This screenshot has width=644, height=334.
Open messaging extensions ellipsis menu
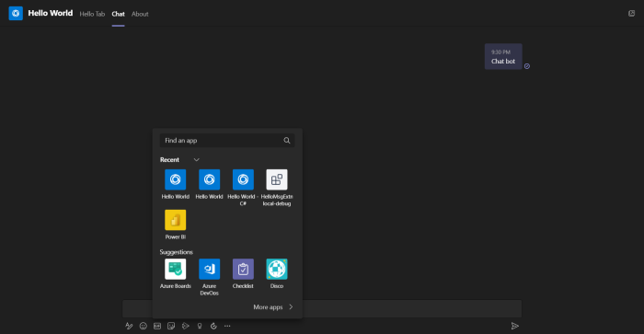click(227, 326)
